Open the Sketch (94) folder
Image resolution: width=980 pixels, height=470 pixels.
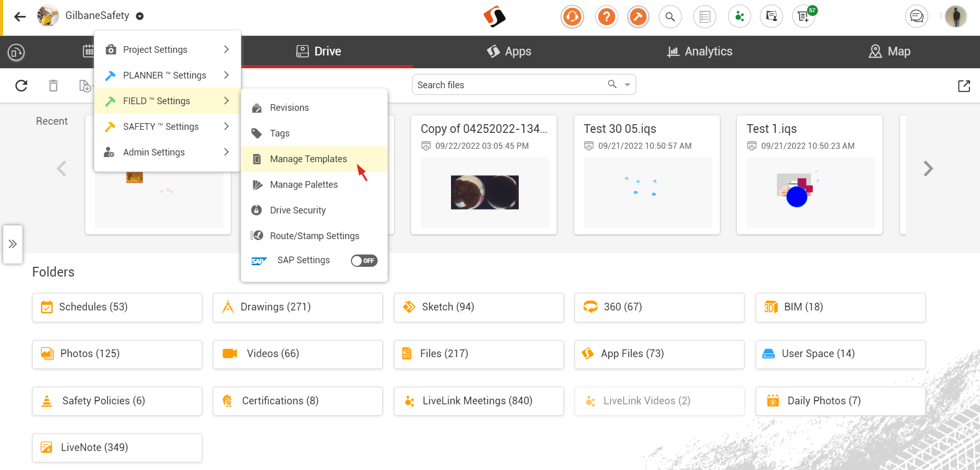[479, 307]
